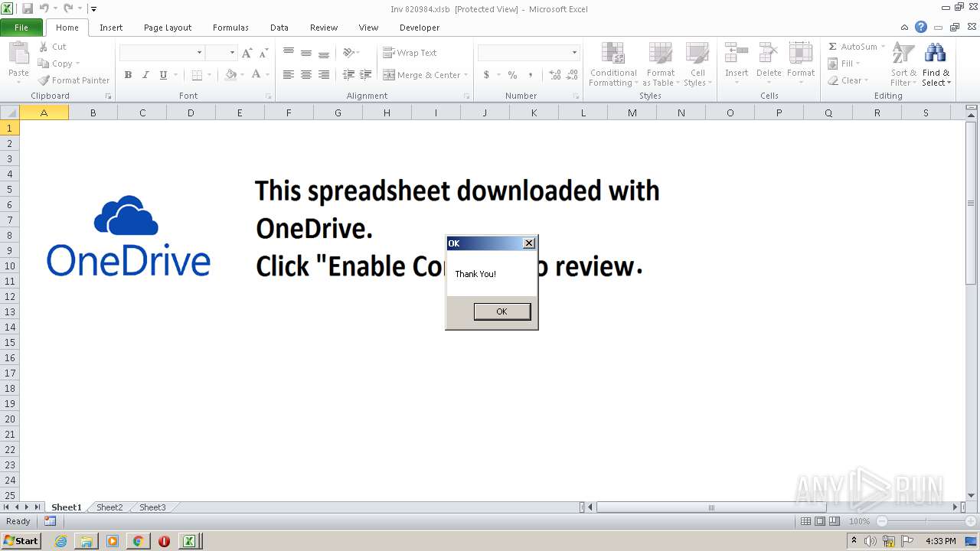Image resolution: width=980 pixels, height=551 pixels.
Task: Align text right in the cell
Action: pyautogui.click(x=324, y=75)
